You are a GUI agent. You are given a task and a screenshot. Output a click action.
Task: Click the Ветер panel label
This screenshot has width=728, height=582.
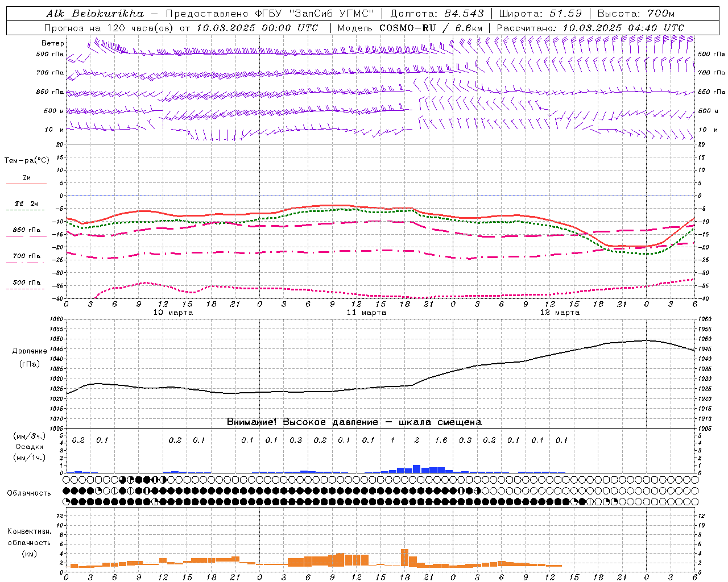click(53, 43)
